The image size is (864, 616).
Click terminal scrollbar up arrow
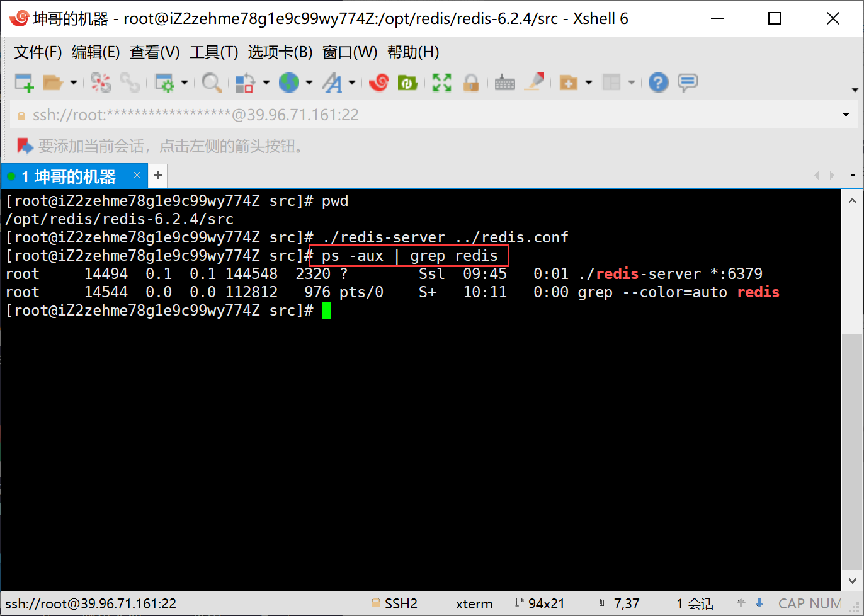(852, 201)
